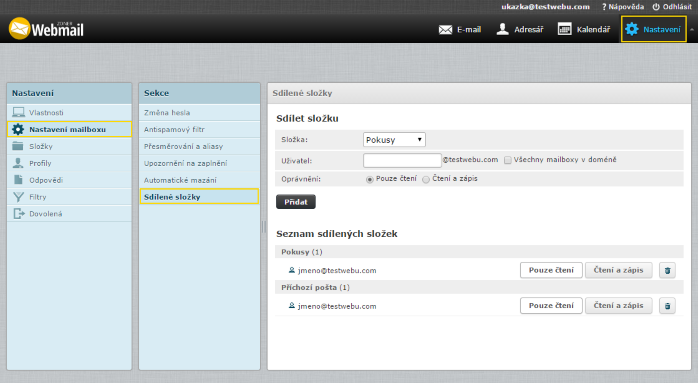Click the Profily person icon

[x=18, y=163]
